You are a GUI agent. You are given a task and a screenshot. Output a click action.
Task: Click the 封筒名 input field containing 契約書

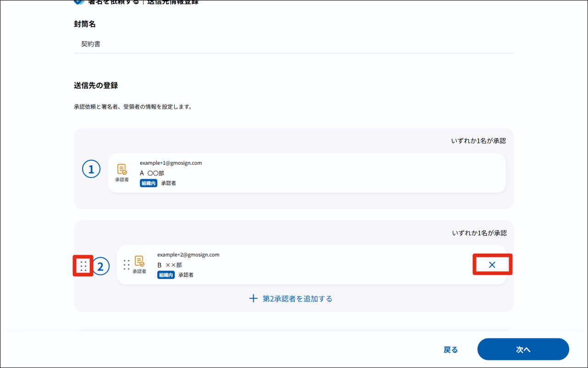(x=294, y=45)
